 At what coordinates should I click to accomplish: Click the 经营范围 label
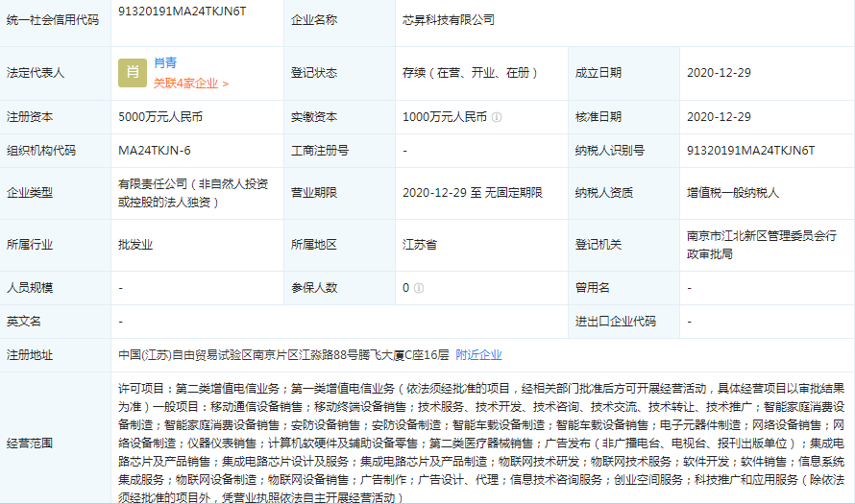[30, 444]
